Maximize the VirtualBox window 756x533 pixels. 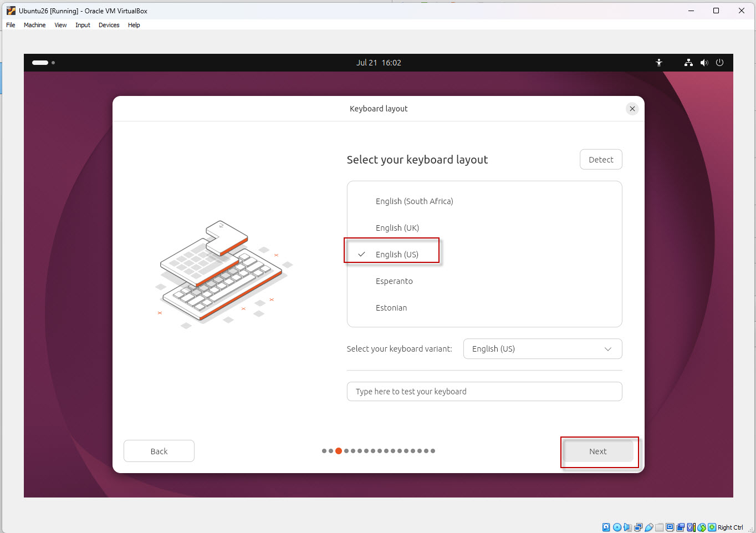click(716, 11)
